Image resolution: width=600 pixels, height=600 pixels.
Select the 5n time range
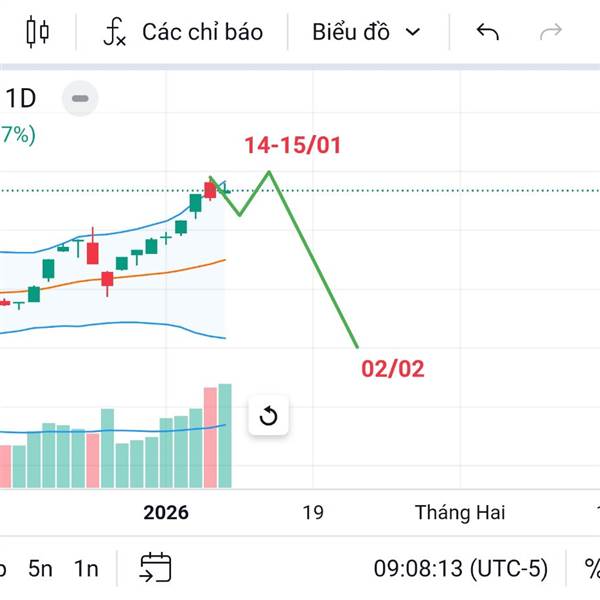(40, 569)
